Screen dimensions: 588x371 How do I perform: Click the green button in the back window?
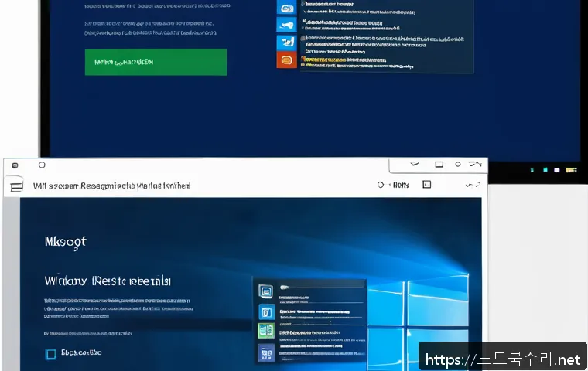pos(156,62)
